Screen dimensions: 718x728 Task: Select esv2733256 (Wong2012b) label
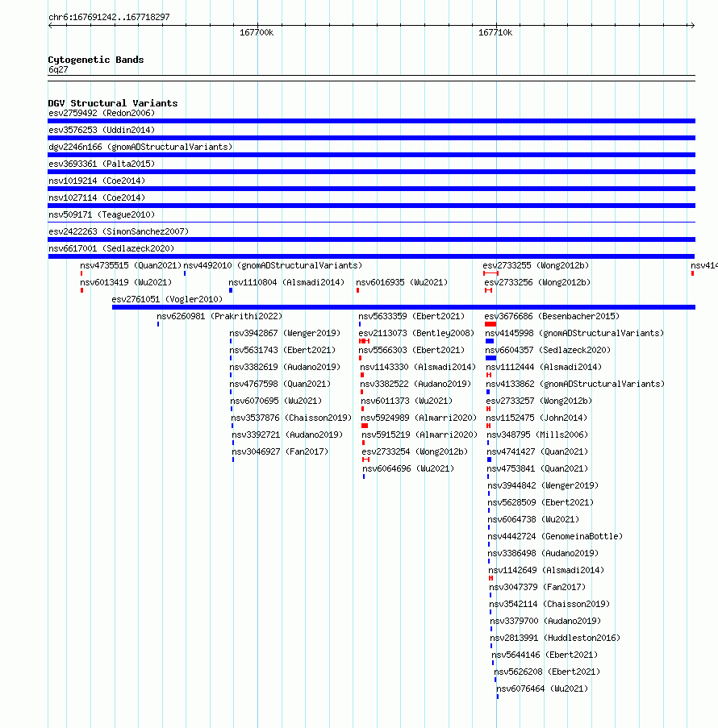pos(537,283)
